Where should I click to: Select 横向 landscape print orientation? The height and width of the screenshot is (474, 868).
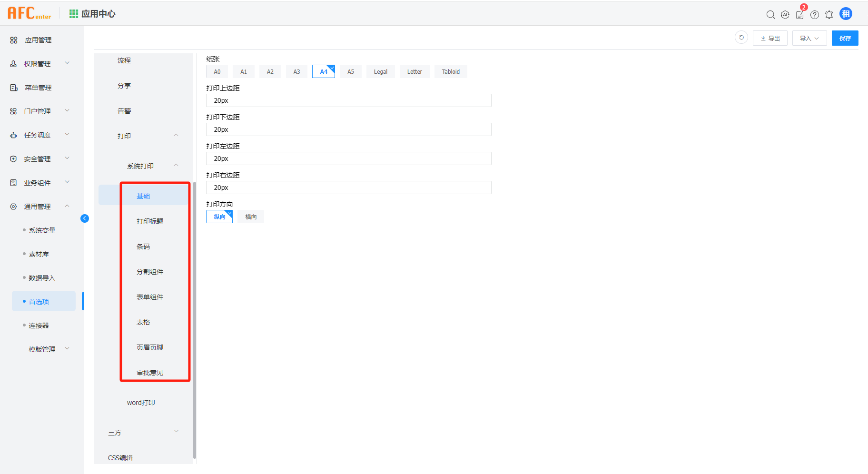251,217
